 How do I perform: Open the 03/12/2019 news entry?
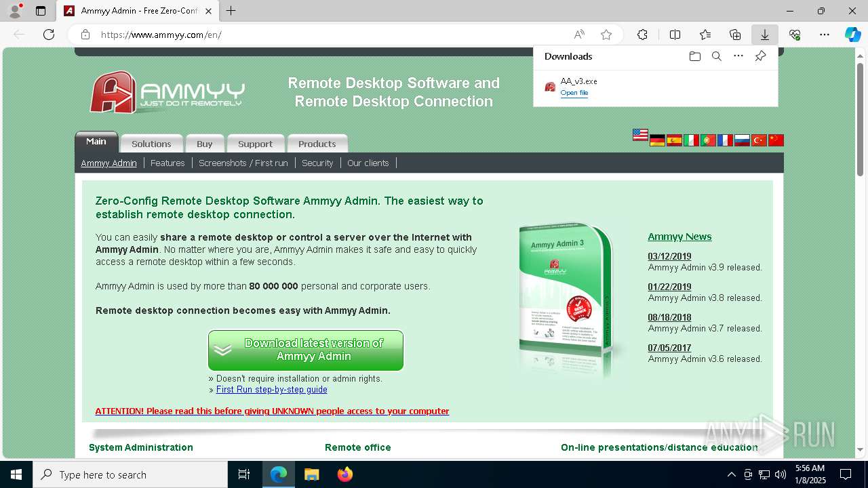669,256
